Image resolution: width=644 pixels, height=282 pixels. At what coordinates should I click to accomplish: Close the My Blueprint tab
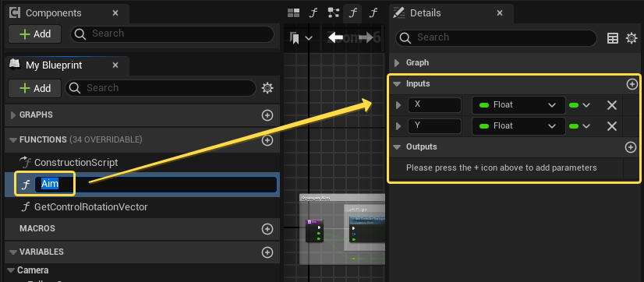(x=115, y=65)
